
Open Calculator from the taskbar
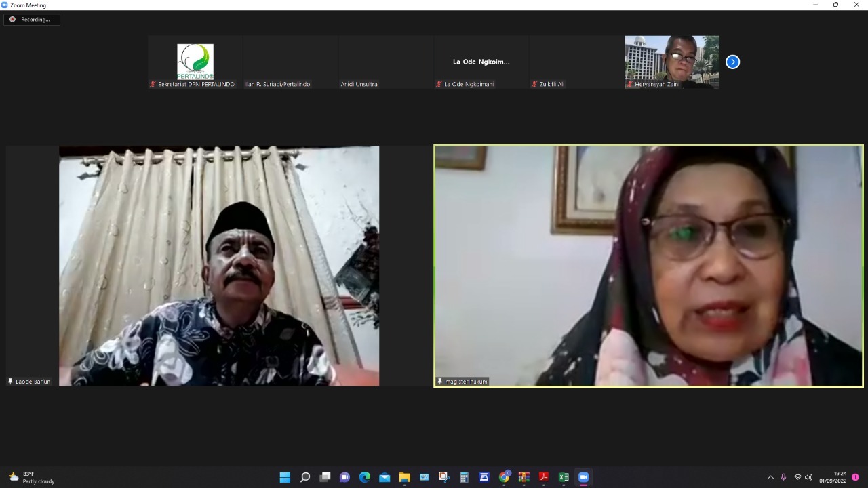[x=464, y=477]
